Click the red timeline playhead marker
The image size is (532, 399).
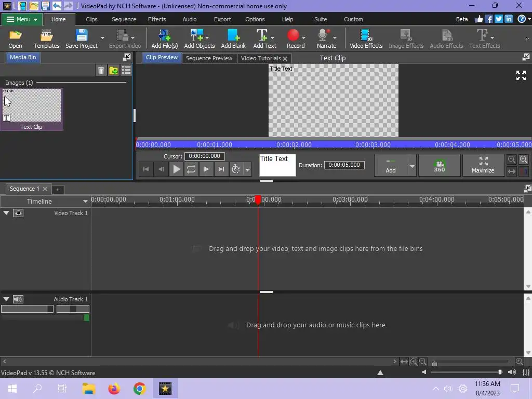click(x=258, y=199)
